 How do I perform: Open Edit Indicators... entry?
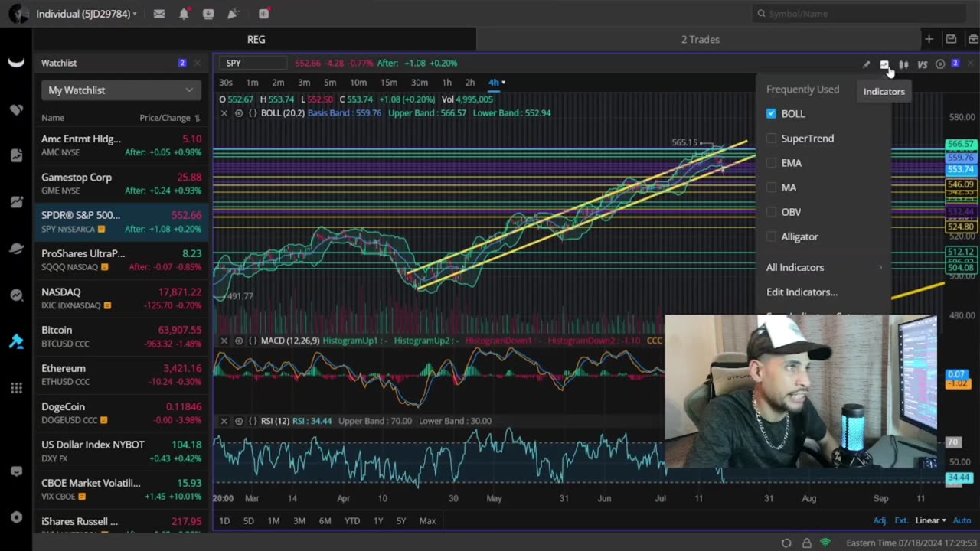[802, 292]
